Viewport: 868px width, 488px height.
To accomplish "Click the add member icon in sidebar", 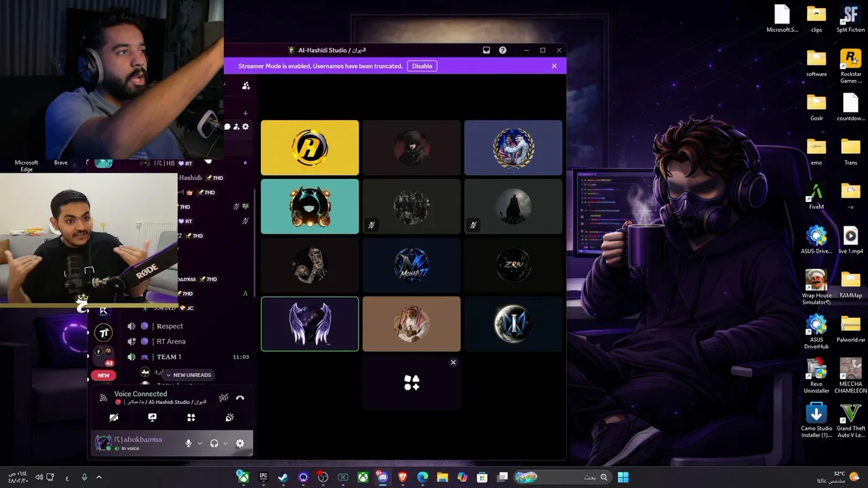I will pos(246,86).
